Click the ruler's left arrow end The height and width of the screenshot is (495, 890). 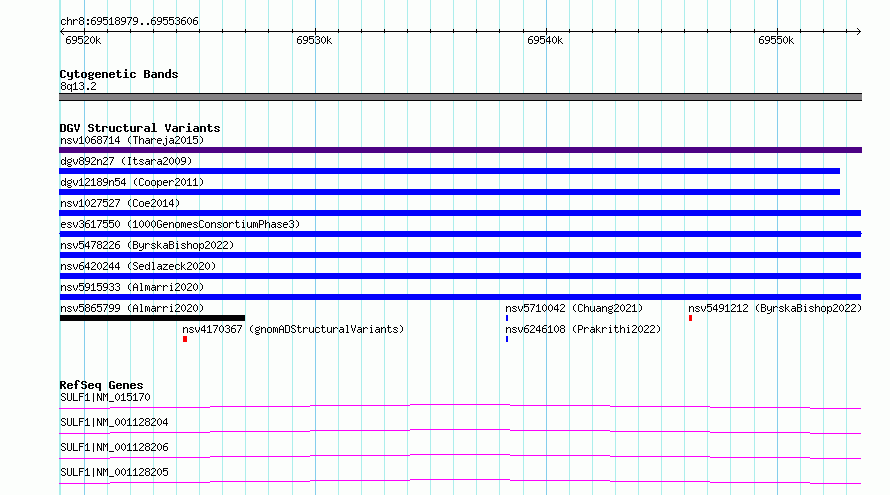62,32
